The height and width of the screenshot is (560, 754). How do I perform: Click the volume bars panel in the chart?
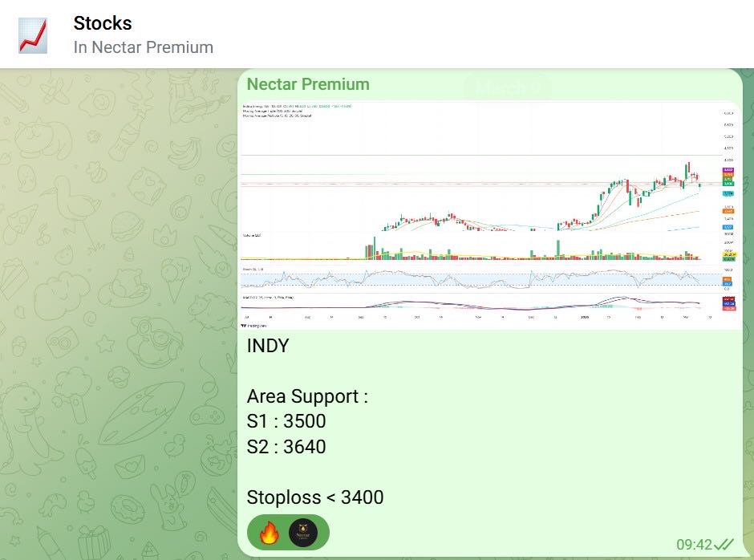click(x=481, y=250)
